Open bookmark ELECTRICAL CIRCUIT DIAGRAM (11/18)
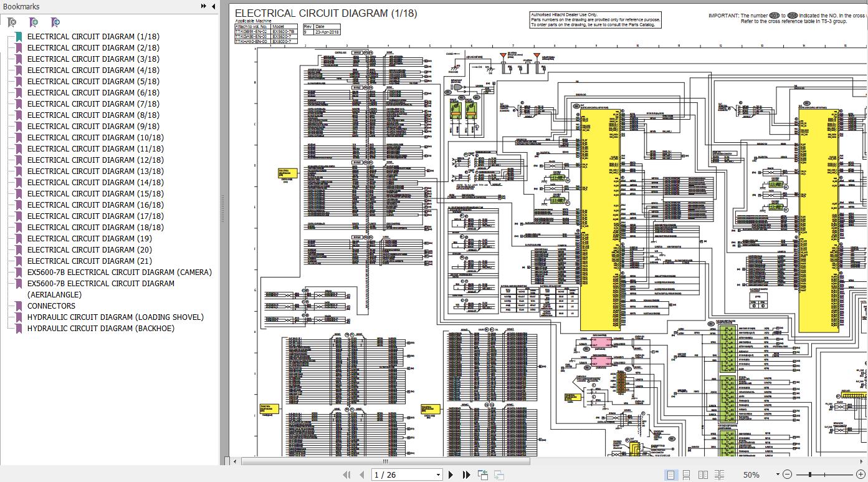 point(95,149)
